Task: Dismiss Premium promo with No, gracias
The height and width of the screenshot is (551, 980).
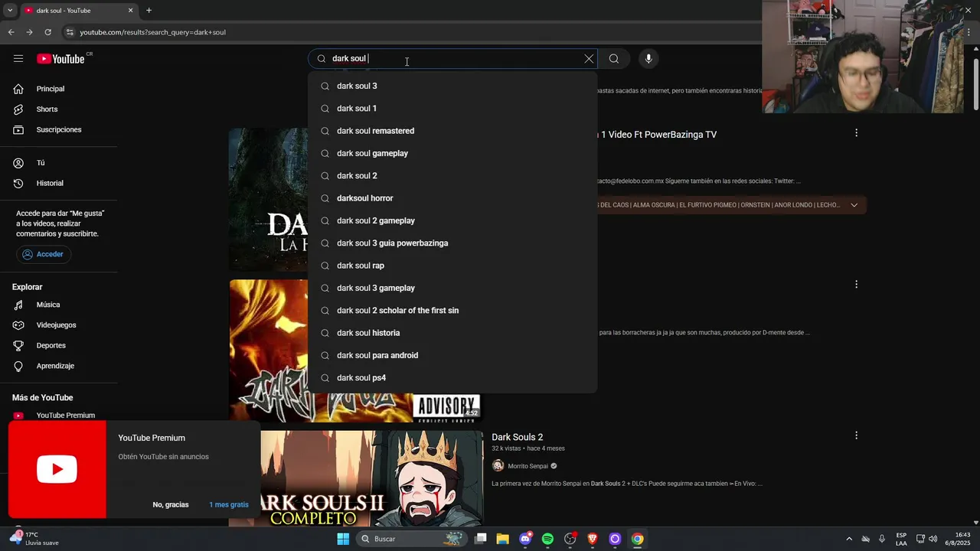Action: [x=171, y=505]
